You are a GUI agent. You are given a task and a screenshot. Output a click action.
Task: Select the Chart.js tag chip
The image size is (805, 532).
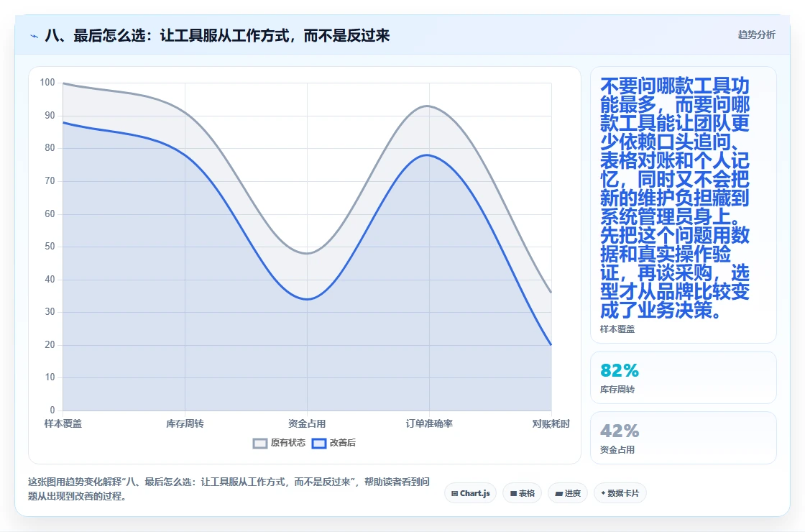[x=470, y=493]
